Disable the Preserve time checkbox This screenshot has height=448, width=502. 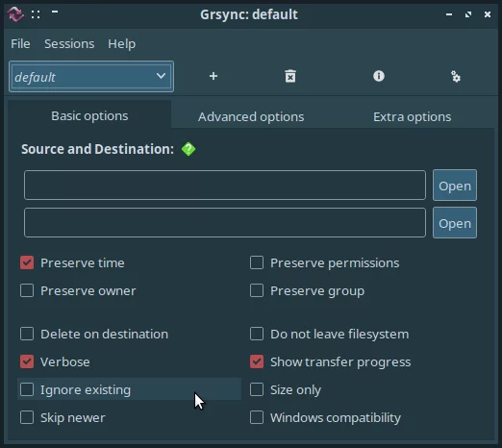click(x=27, y=262)
